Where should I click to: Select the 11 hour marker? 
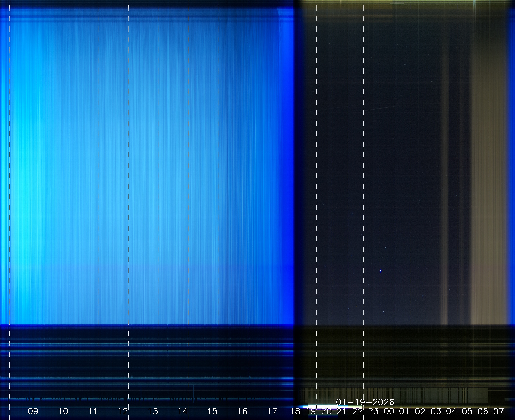(x=93, y=411)
